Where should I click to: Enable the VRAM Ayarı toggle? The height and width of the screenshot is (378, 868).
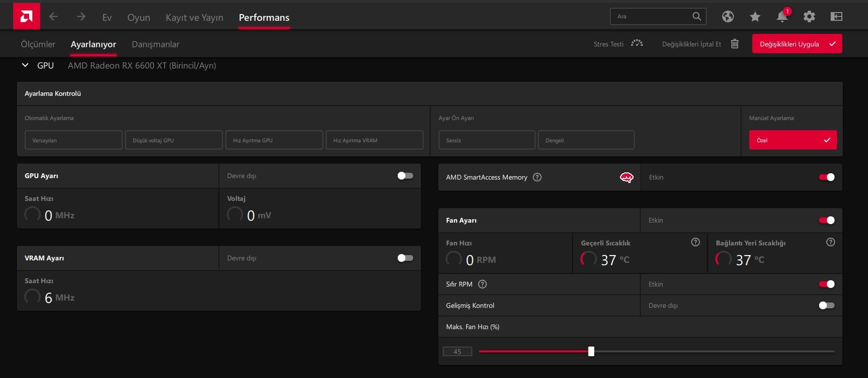(x=405, y=258)
